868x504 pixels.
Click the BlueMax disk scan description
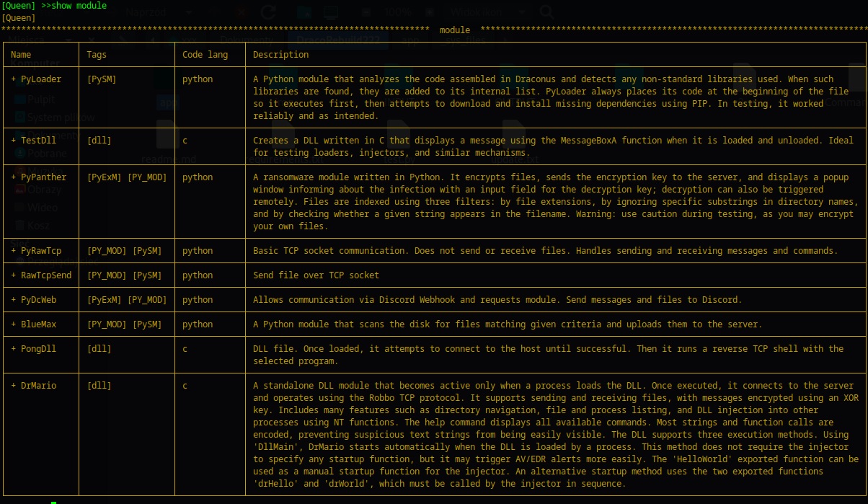tap(508, 324)
